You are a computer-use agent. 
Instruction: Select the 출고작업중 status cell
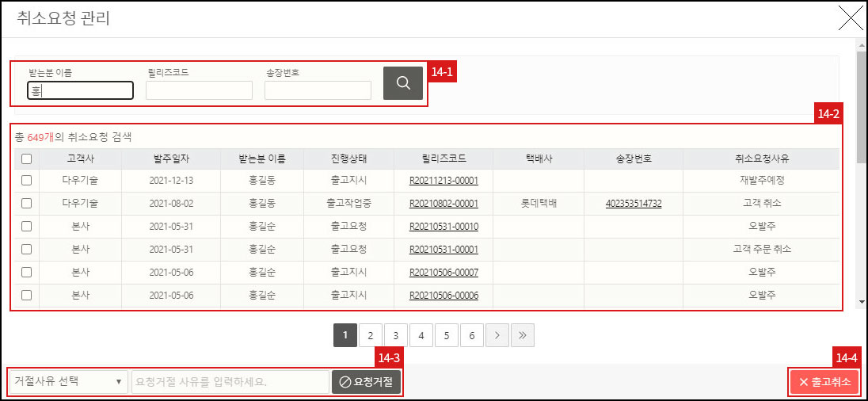point(348,203)
